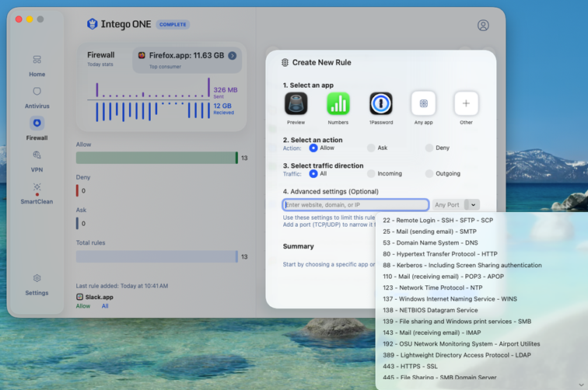
Task: Click the Allow rules bar showing 13
Action: (157, 158)
